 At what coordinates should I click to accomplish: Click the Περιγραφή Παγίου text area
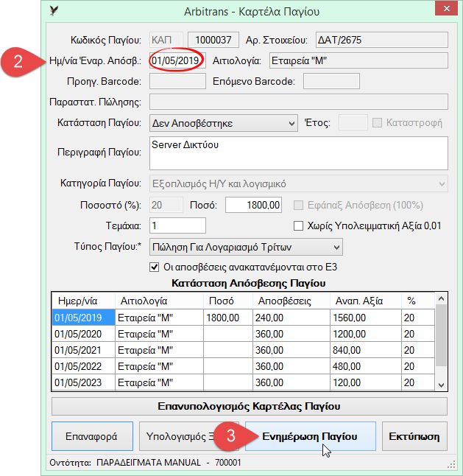click(299, 153)
